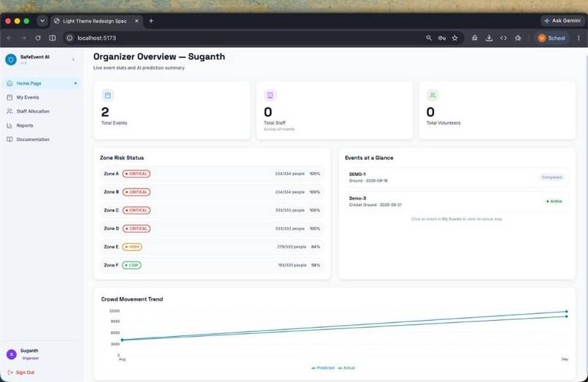Viewport: 588px width, 382px height.
Task: Open a new browser tab
Action: (x=151, y=21)
